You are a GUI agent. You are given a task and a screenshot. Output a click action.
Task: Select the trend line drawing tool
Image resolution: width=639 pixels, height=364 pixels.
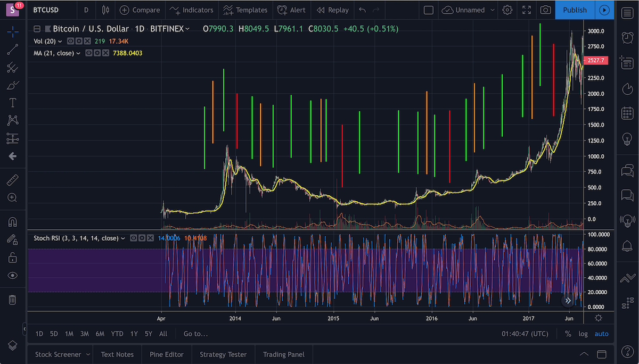click(x=13, y=49)
